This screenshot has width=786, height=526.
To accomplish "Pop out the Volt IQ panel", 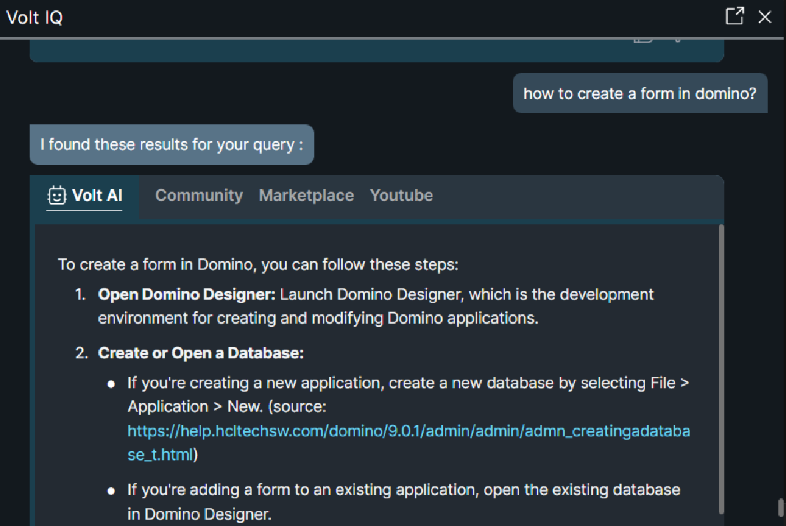I will (x=734, y=16).
